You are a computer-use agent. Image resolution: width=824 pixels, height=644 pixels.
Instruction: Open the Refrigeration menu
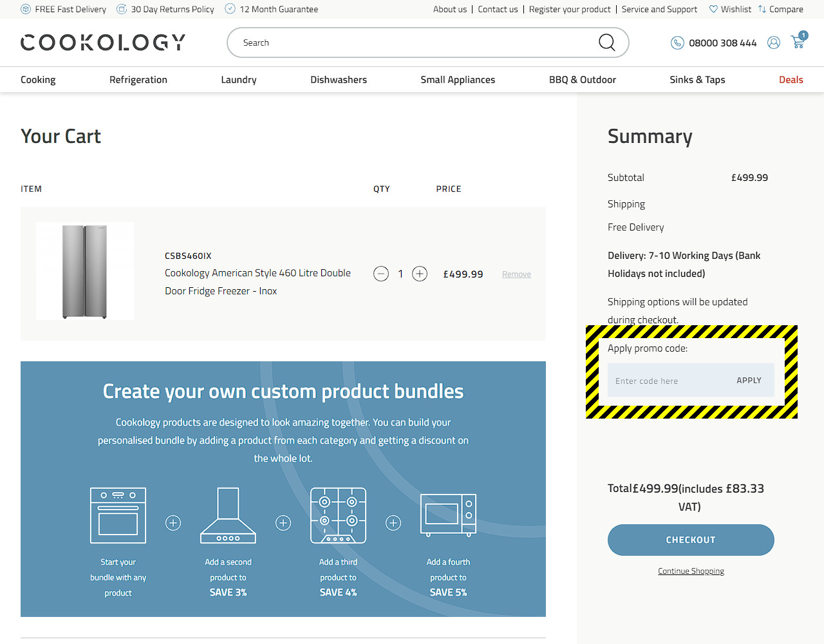point(138,80)
